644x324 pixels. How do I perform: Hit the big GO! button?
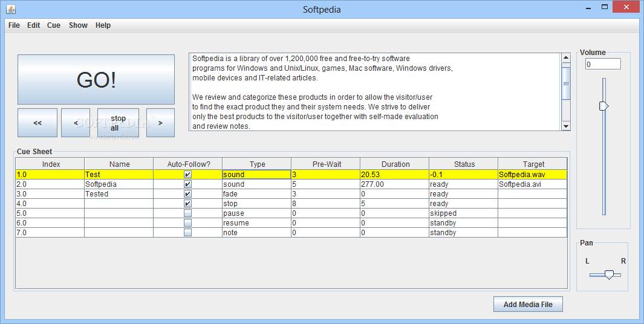tap(96, 80)
